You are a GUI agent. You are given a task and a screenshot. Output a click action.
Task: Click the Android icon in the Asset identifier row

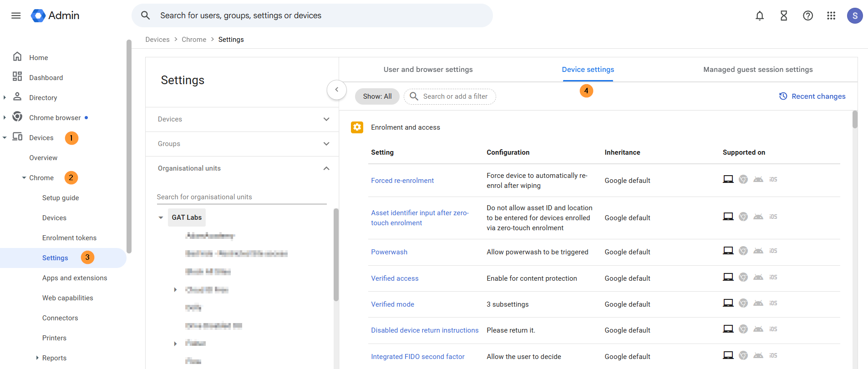pos(758,217)
